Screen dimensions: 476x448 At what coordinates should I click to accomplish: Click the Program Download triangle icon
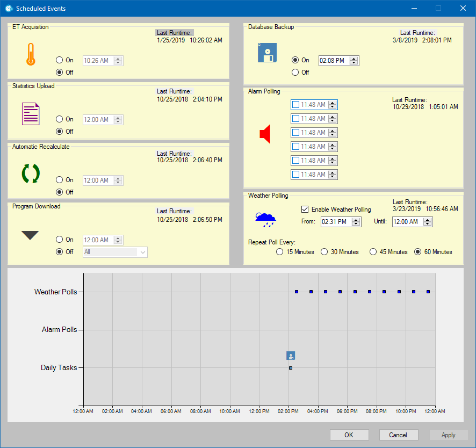click(x=30, y=235)
